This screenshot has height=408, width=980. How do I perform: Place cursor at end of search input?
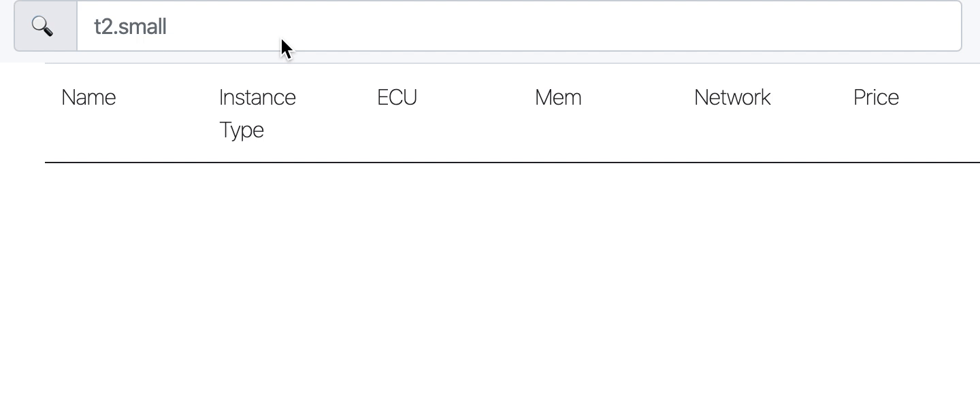(x=168, y=27)
